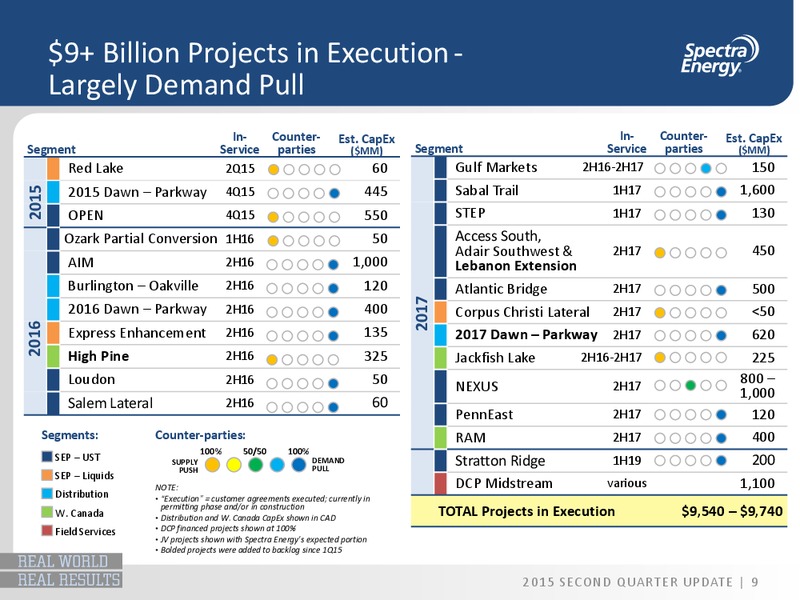
Task: Click the "1H19" in-service date for Stratton Ridge
Action: click(627, 461)
